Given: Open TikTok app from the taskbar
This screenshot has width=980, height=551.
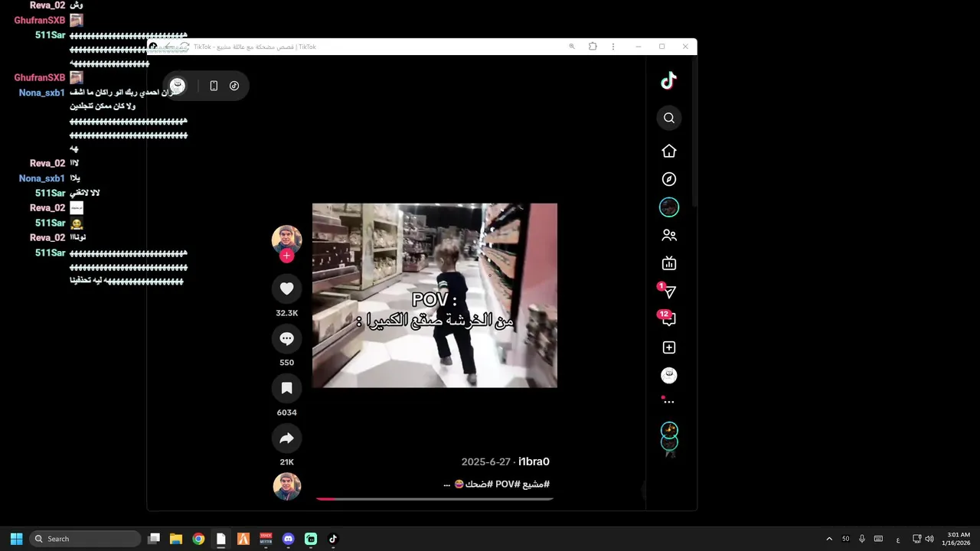Looking at the screenshot, I should (333, 539).
